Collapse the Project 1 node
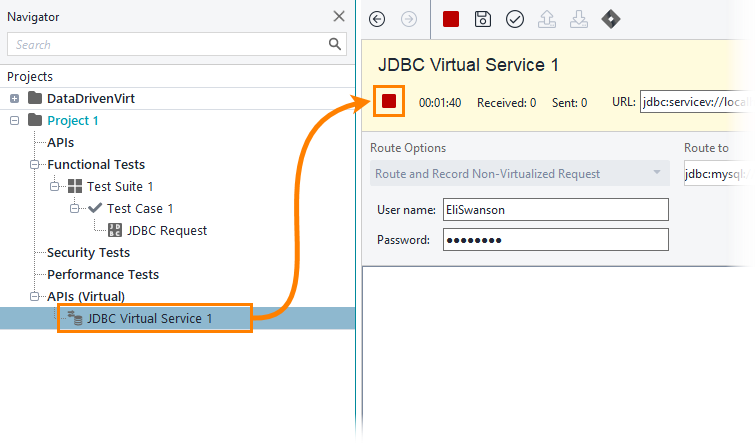Image resolution: width=756 pixels, height=444 pixels. [14, 121]
